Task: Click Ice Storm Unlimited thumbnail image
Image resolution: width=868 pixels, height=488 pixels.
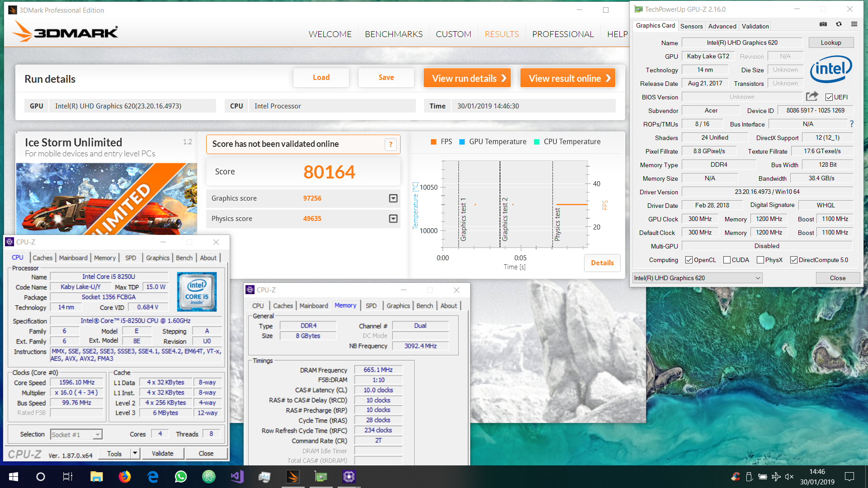Action: 107,199
